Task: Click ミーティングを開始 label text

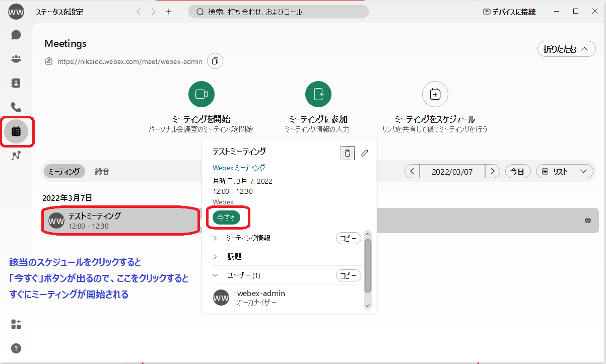Action: (201, 119)
